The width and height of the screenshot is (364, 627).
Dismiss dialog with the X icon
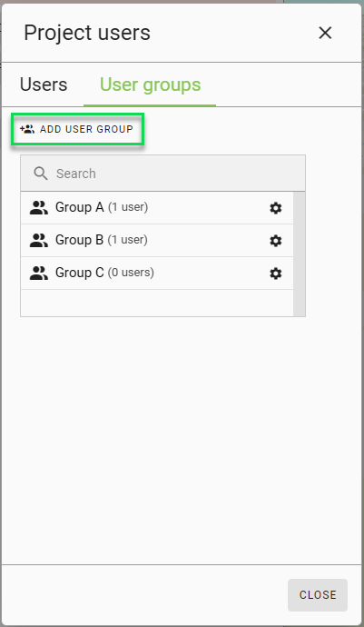325,33
